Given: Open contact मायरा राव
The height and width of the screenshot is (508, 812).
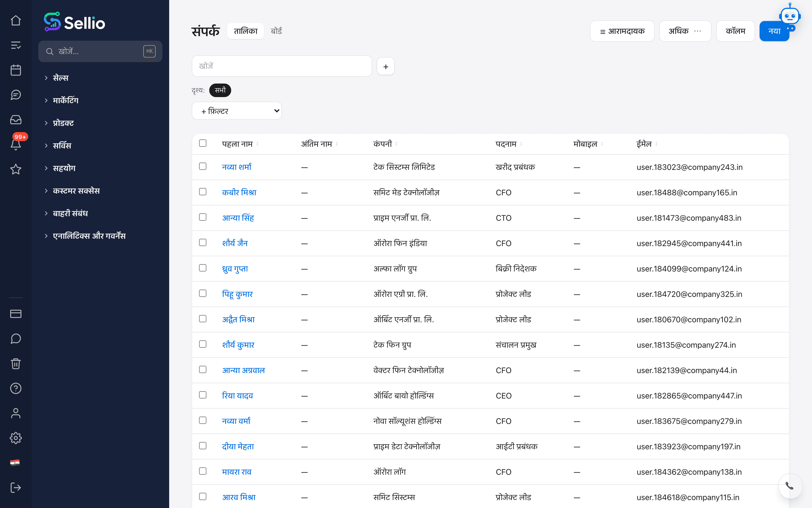Looking at the screenshot, I should (x=237, y=472).
